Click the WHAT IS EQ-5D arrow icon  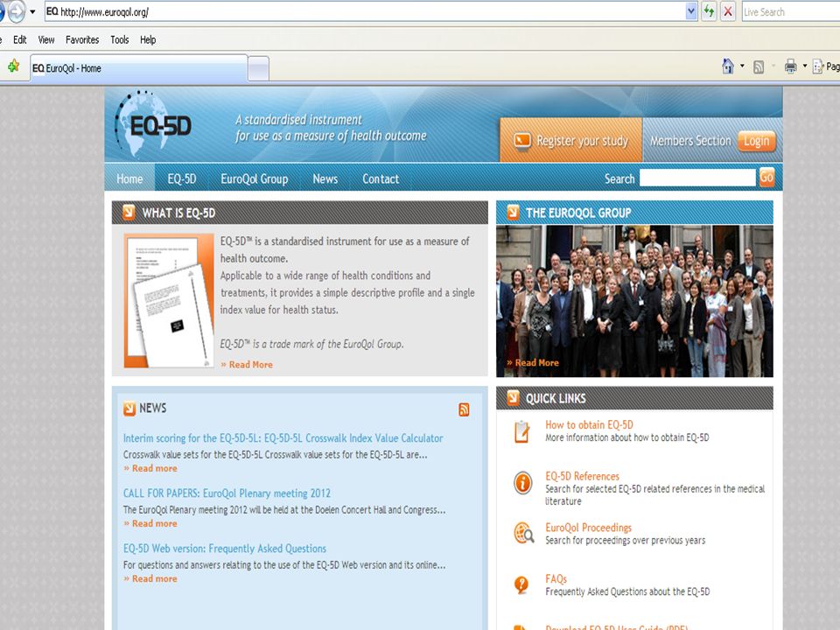(x=129, y=212)
